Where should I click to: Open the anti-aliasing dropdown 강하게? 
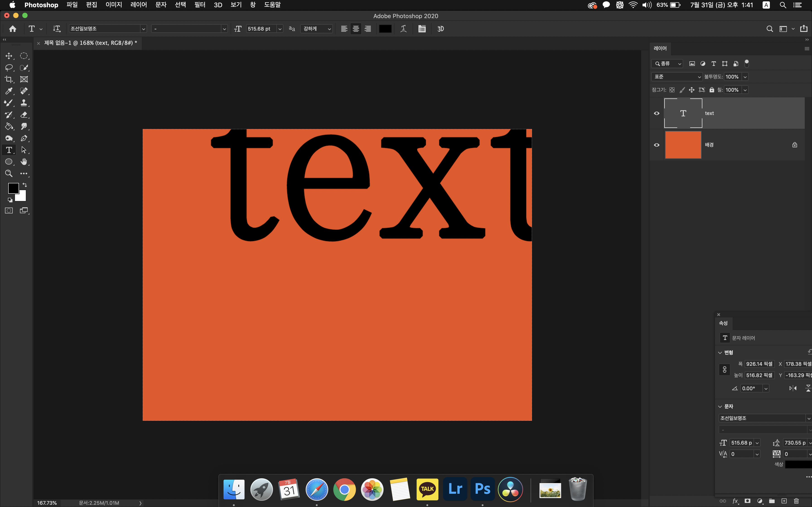click(x=317, y=29)
